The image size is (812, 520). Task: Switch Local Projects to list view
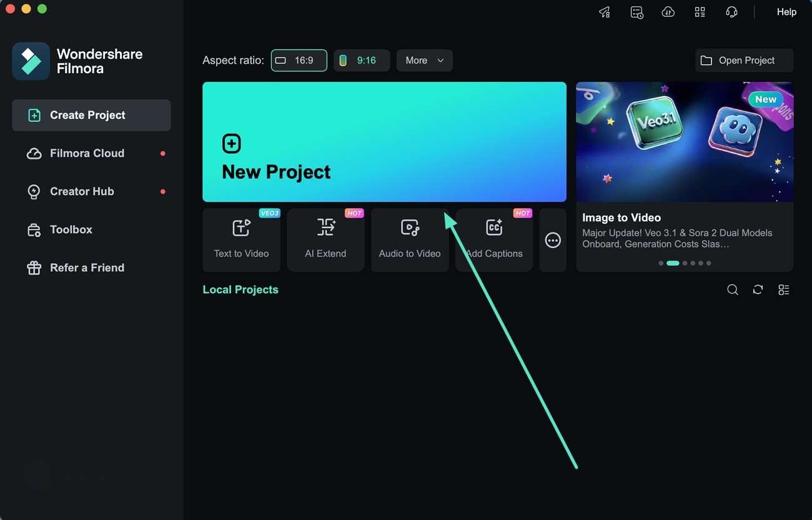(783, 290)
